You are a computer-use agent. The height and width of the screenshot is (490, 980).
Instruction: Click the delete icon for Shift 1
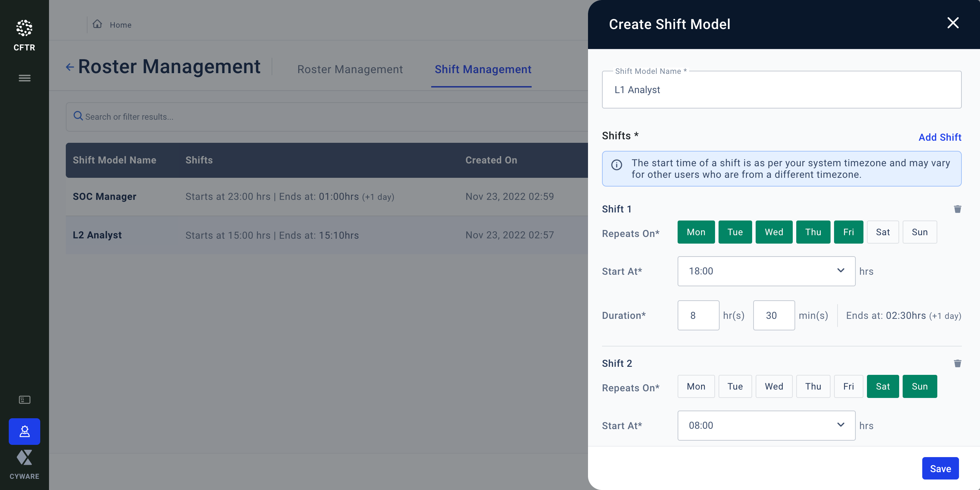(958, 209)
